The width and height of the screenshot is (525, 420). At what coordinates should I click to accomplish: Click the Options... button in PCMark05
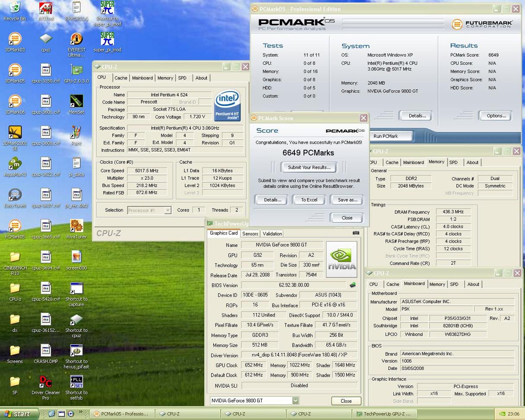click(x=496, y=116)
